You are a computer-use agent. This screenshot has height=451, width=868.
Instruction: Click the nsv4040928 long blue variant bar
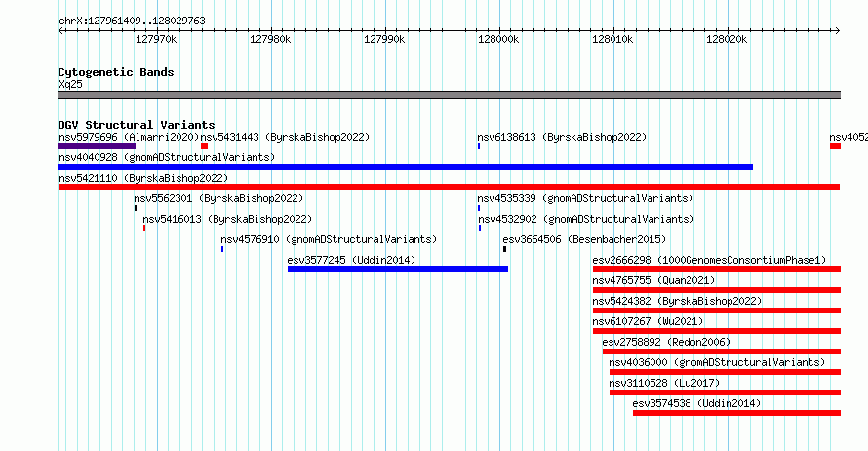point(405,167)
